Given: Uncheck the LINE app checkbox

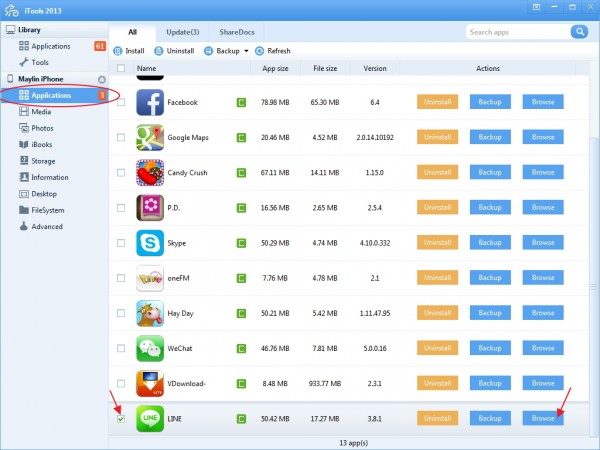Looking at the screenshot, I should tap(121, 418).
